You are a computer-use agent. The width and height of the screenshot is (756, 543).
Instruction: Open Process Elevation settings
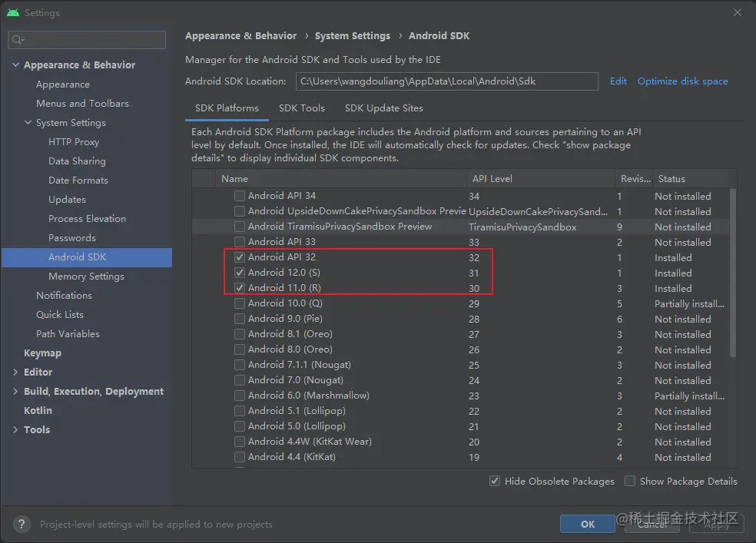[x=88, y=219]
